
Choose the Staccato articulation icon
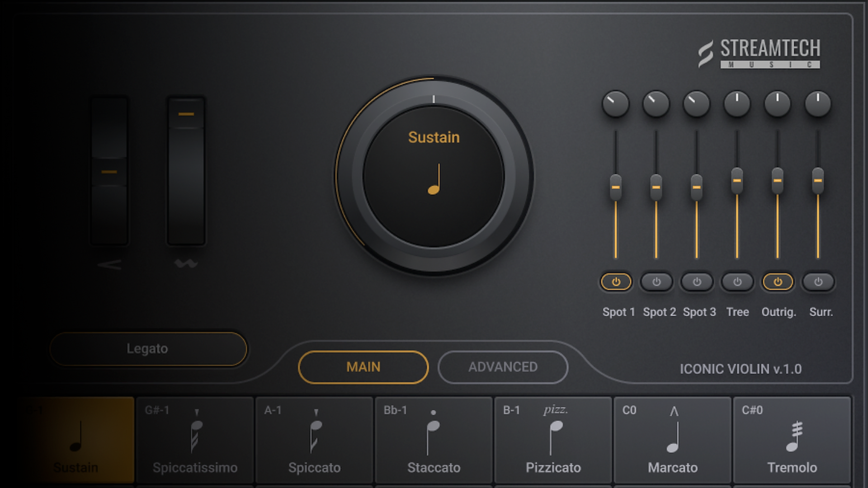coord(433,434)
